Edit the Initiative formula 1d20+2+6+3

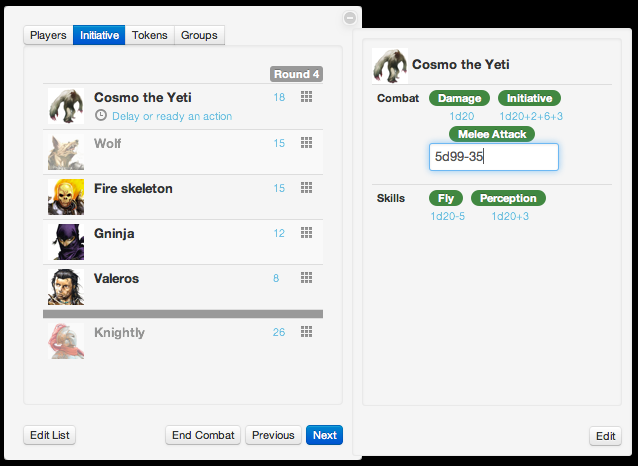531,116
